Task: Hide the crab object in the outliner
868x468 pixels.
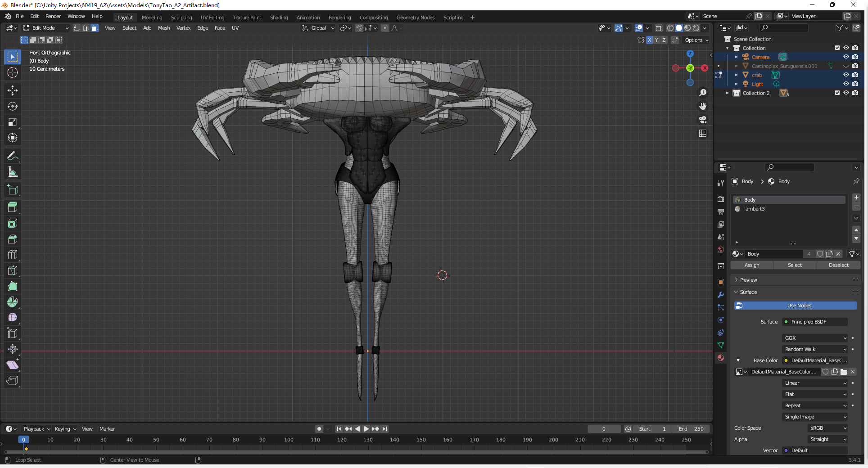Action: click(x=846, y=75)
